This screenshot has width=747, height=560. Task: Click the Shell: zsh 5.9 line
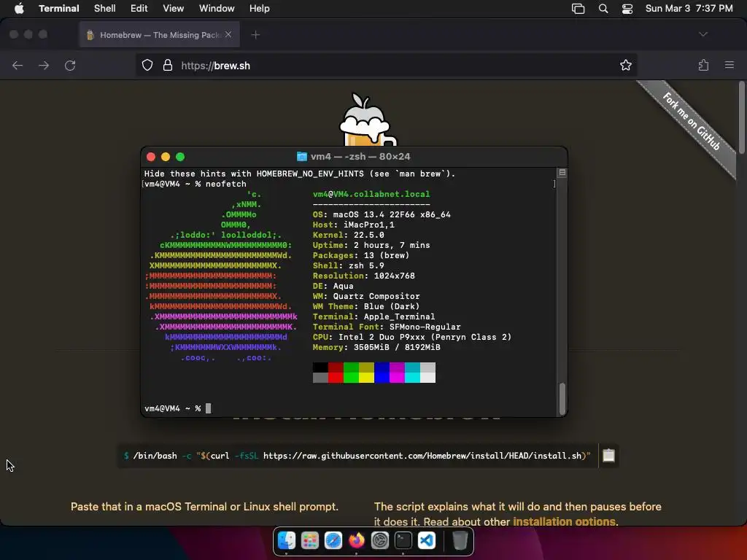348,265
